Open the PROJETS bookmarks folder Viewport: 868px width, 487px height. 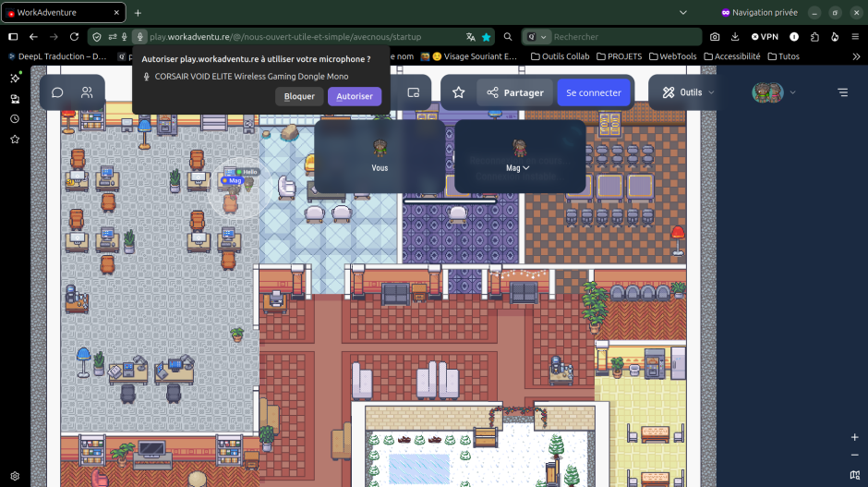coord(620,56)
